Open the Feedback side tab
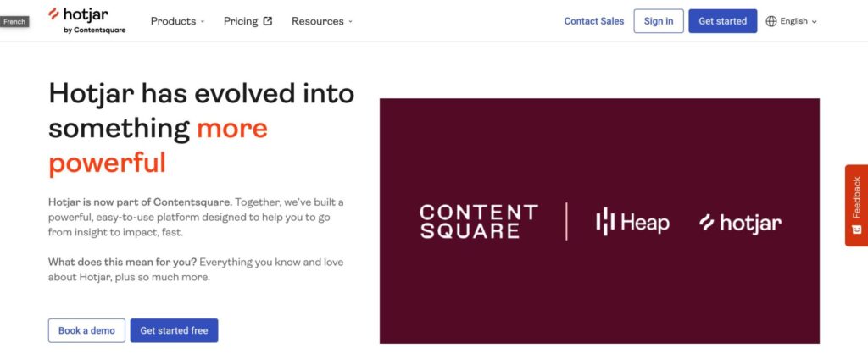The height and width of the screenshot is (354, 868). point(856,205)
